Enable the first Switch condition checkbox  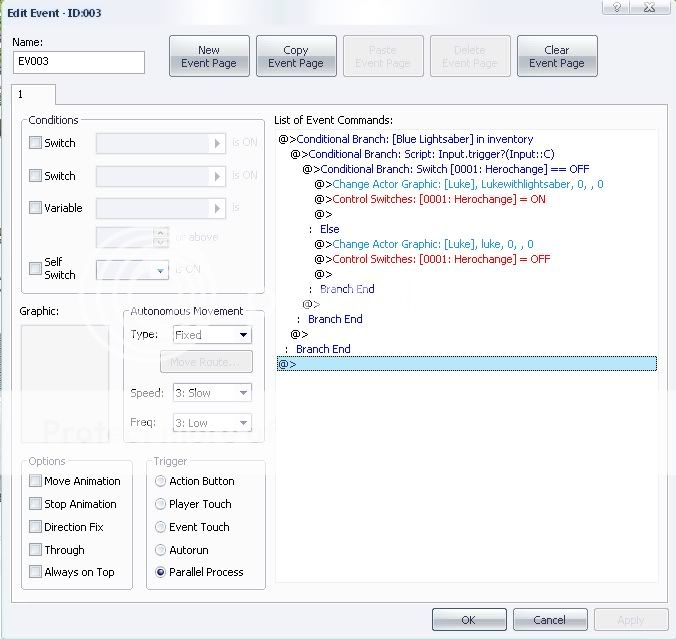coord(36,143)
